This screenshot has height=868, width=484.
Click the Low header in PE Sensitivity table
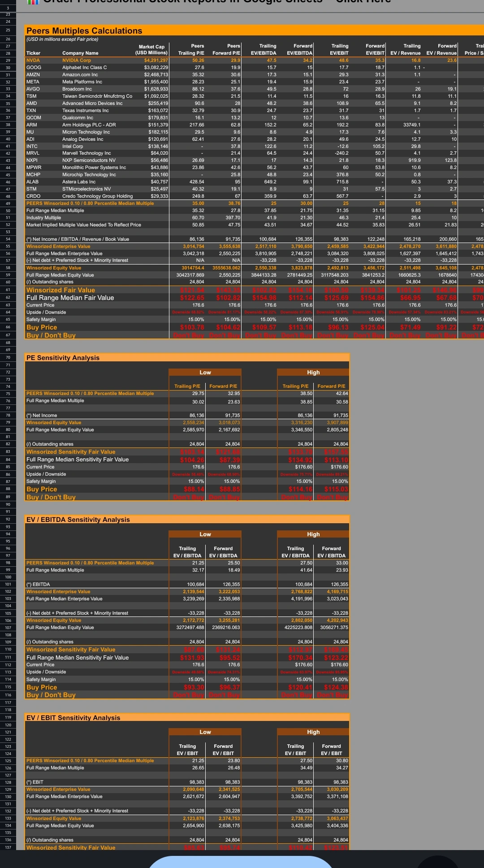tap(205, 373)
